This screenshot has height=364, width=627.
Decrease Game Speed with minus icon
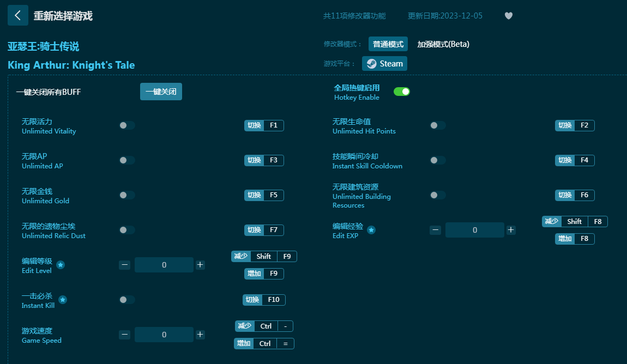(x=124, y=335)
